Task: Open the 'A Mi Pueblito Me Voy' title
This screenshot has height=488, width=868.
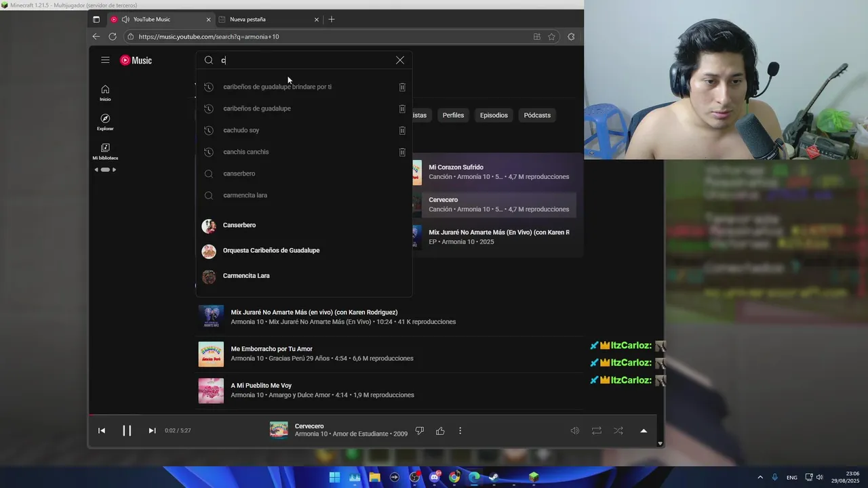Action: pos(261,386)
